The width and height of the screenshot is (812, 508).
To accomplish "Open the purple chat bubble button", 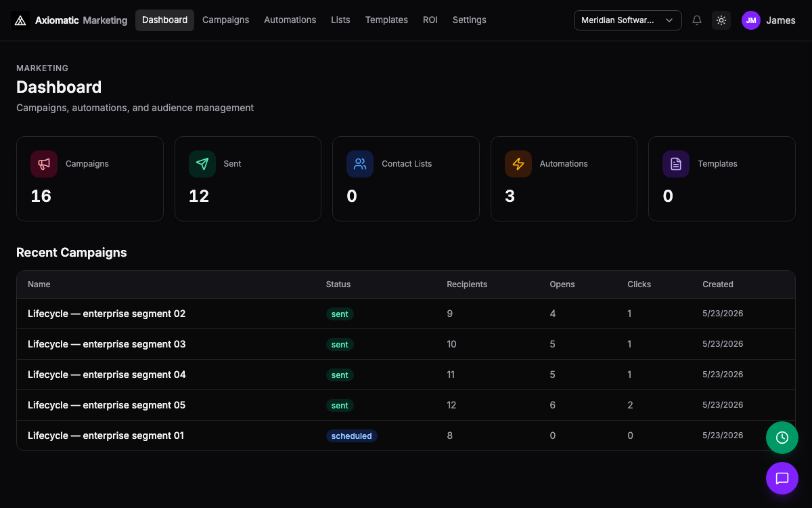I will tap(782, 478).
